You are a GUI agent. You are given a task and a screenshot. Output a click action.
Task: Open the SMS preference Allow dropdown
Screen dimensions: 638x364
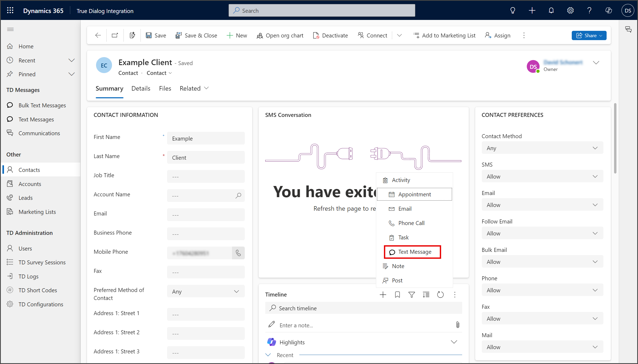click(x=542, y=176)
